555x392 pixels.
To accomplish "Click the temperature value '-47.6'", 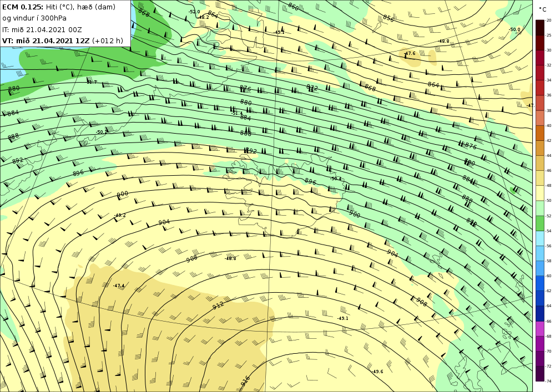I will (x=410, y=53).
